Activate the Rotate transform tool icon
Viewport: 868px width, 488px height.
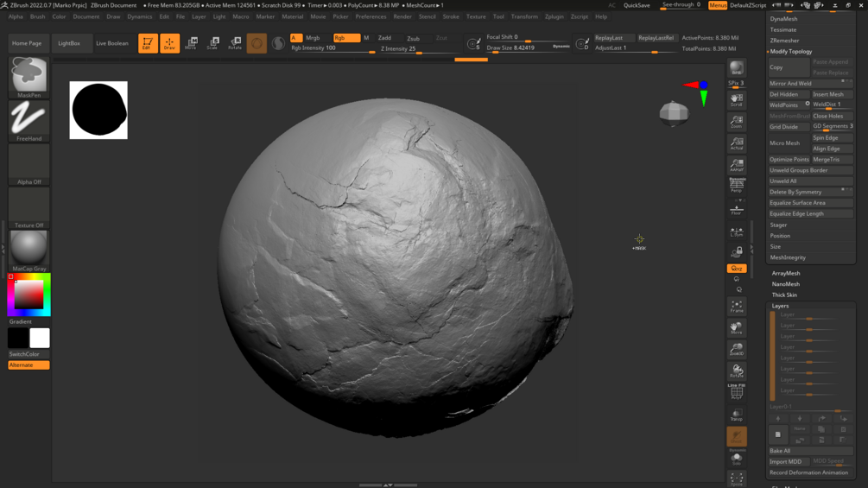[234, 42]
